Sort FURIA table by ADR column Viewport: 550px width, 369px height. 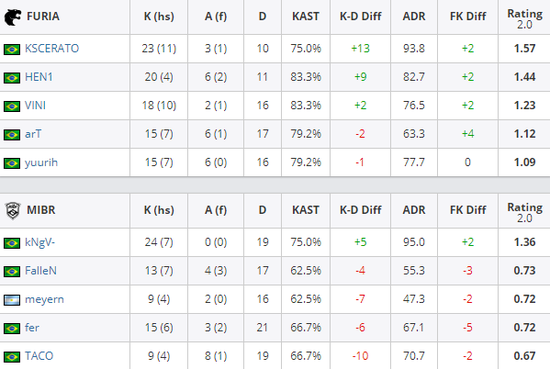point(414,16)
